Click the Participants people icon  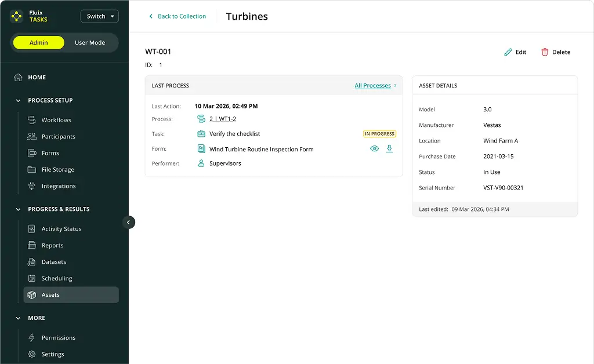click(x=32, y=137)
